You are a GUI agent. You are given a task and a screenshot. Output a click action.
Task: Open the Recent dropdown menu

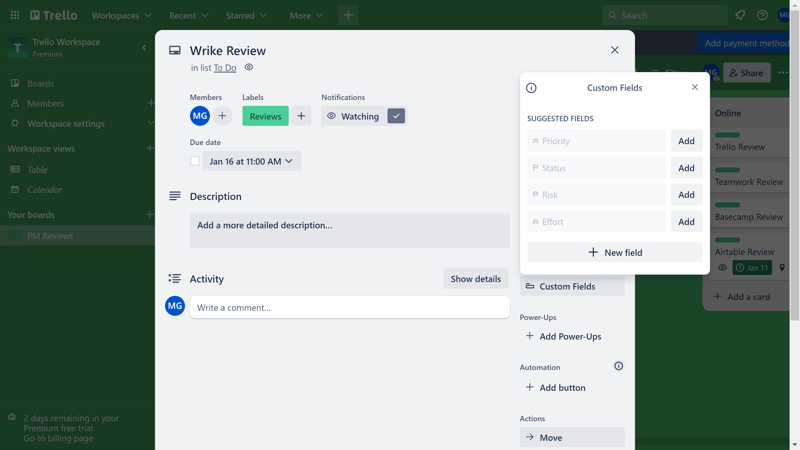(x=188, y=15)
